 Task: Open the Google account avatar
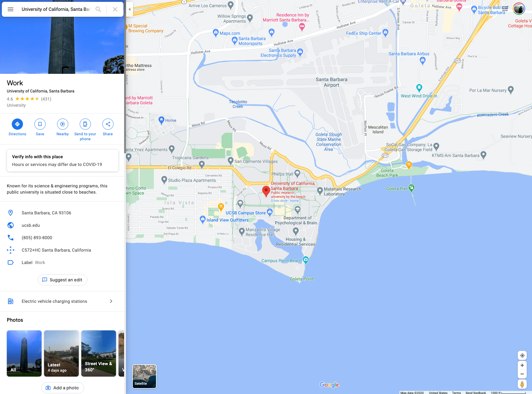(x=519, y=9)
